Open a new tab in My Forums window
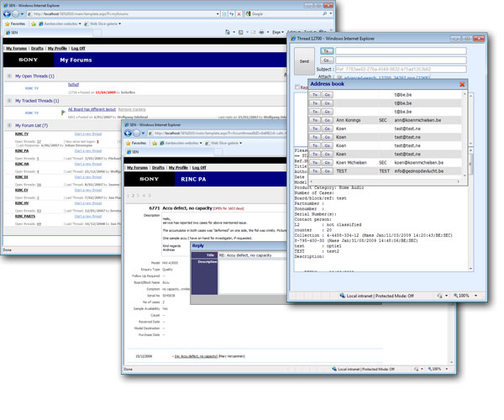Screen dimensions: 504x420 97,33
